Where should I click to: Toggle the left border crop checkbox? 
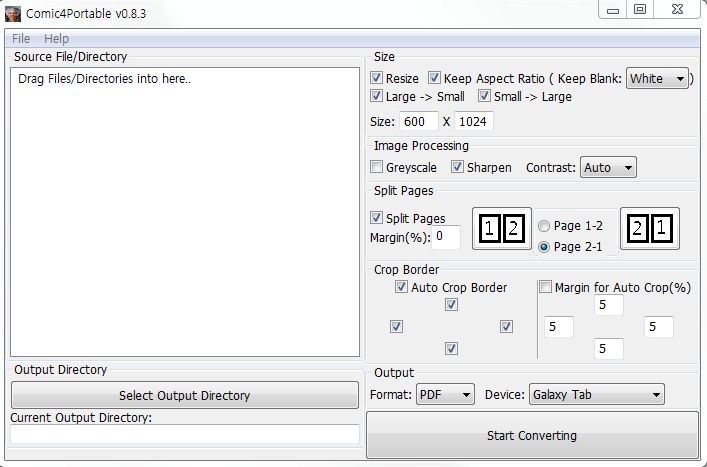point(396,327)
